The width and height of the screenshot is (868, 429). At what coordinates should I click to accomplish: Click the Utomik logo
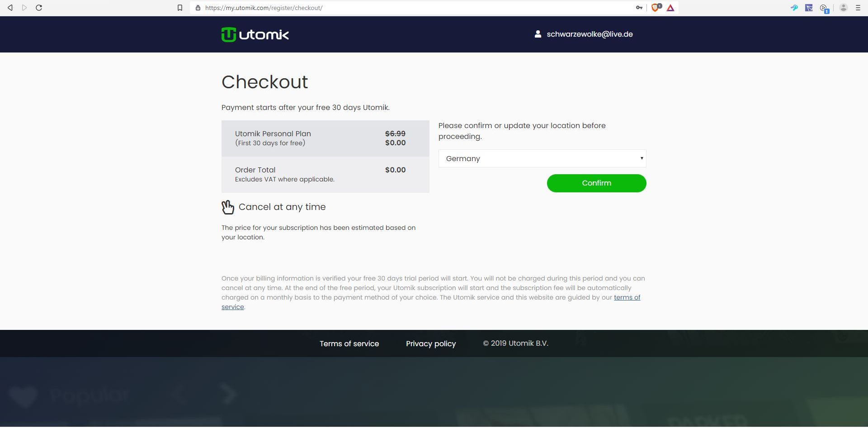coord(255,34)
